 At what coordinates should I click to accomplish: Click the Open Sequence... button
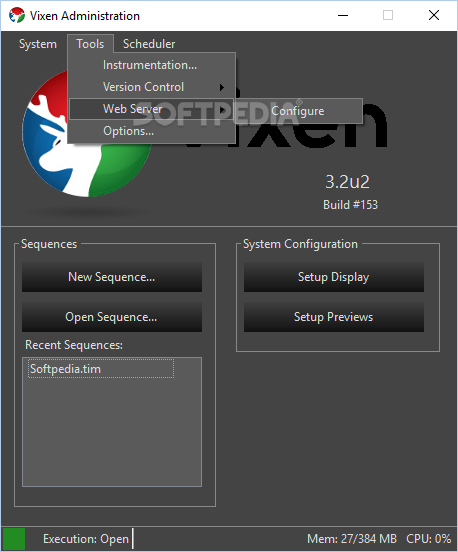tap(112, 317)
